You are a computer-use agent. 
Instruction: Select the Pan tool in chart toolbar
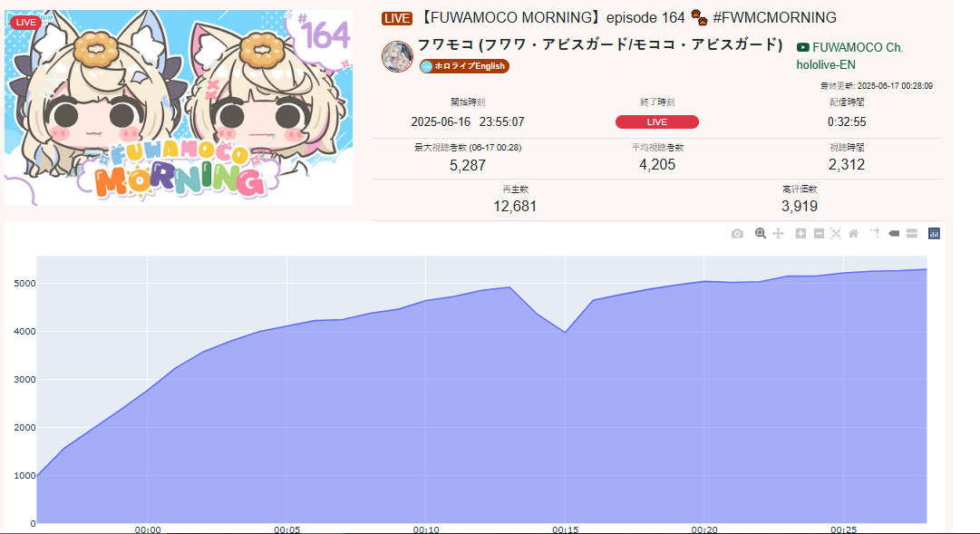click(778, 234)
